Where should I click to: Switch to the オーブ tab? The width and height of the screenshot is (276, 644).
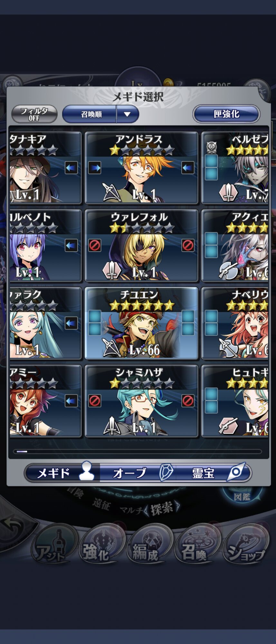(x=138, y=473)
